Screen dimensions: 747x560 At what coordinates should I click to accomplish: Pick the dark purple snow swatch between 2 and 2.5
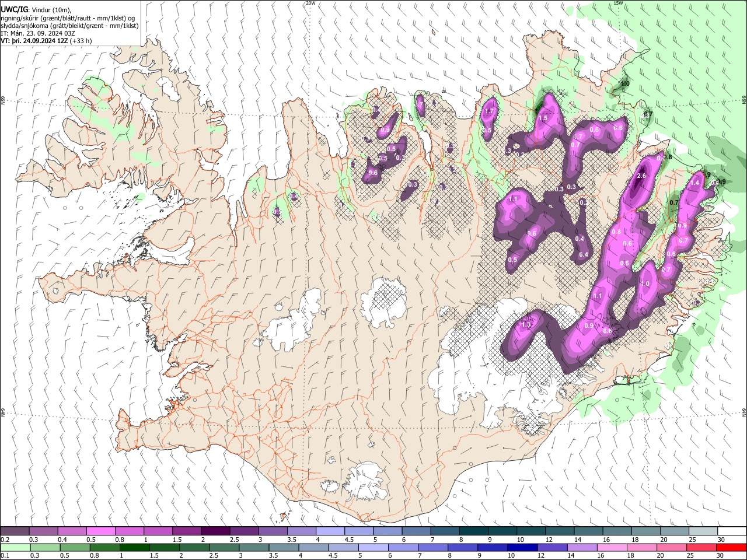point(215,531)
